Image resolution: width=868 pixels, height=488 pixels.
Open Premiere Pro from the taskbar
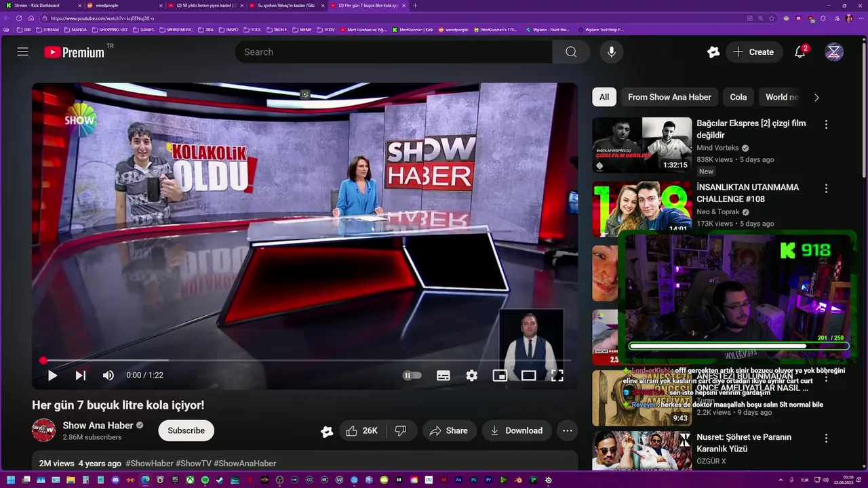[x=488, y=480]
